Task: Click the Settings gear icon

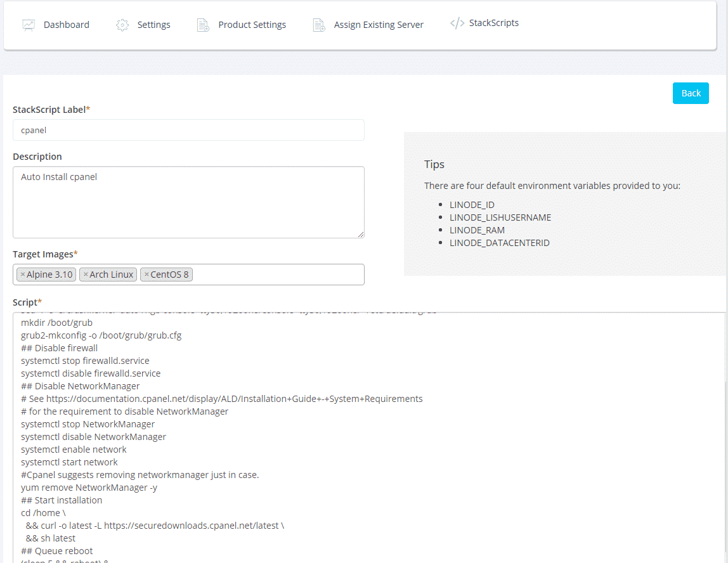Action: [122, 25]
